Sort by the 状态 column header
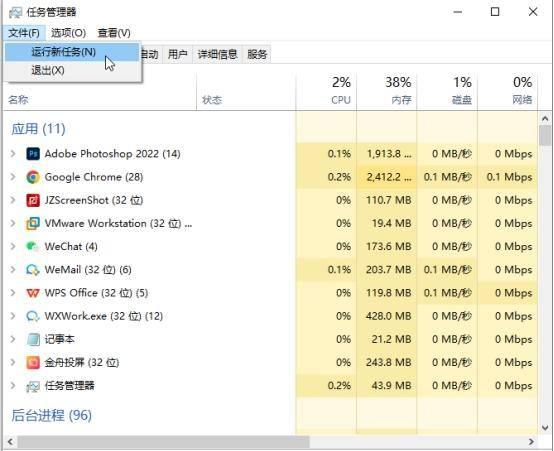Viewport: 554px width, 451px height. click(246, 91)
